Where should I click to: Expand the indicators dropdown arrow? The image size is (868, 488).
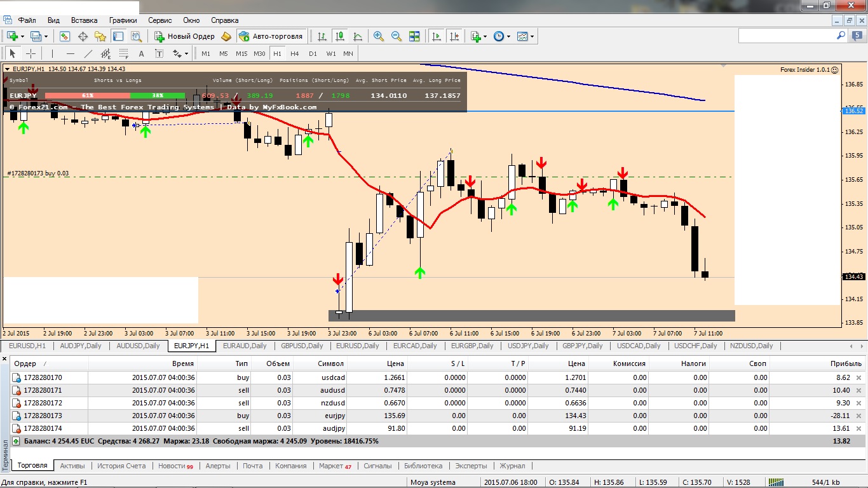pos(485,36)
